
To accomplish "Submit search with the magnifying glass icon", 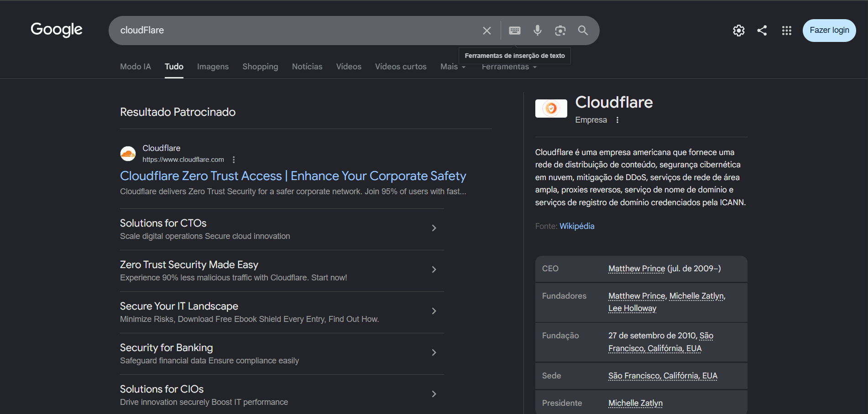I will (x=583, y=31).
